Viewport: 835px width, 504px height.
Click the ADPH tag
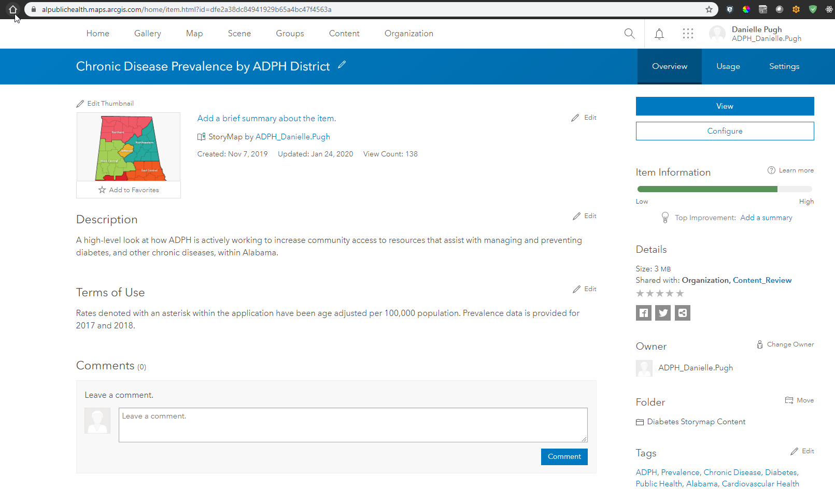646,472
